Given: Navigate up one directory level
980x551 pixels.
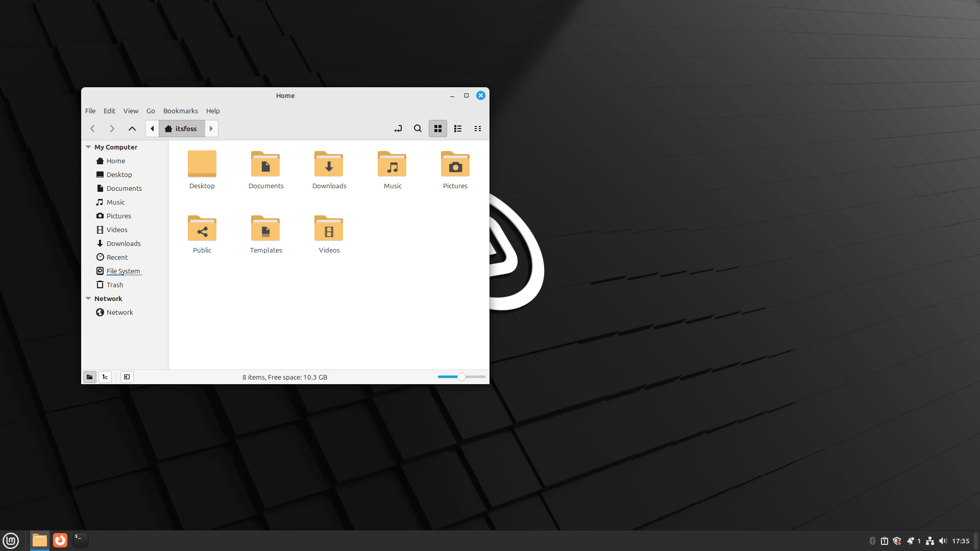Looking at the screenshot, I should click(132, 129).
